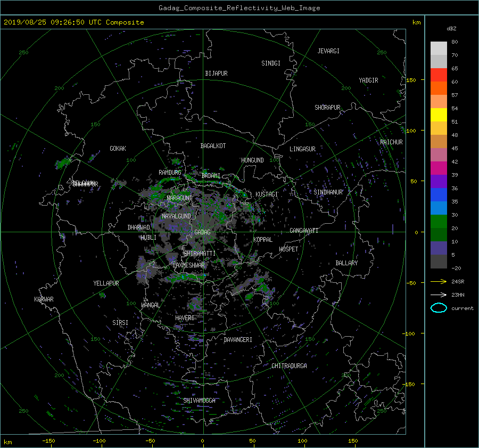Click the green echo cluster west of GOKAK
479x448 pixels.
(x=64, y=162)
